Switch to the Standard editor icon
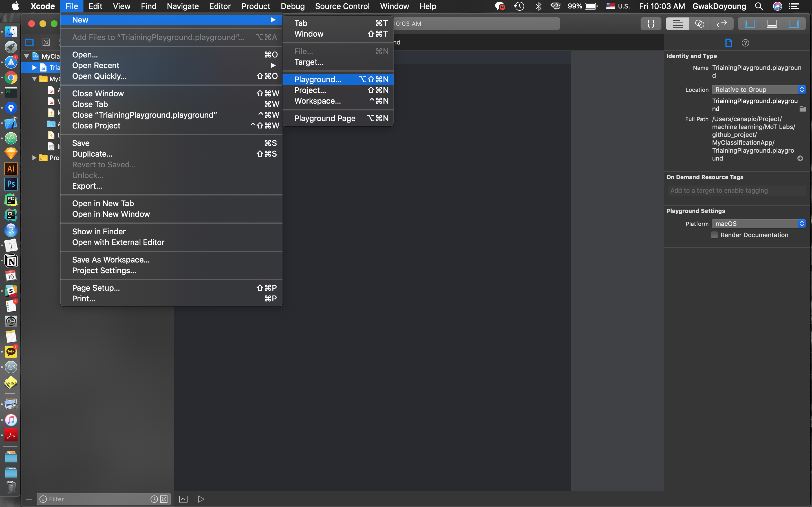The width and height of the screenshot is (812, 507). click(x=678, y=24)
